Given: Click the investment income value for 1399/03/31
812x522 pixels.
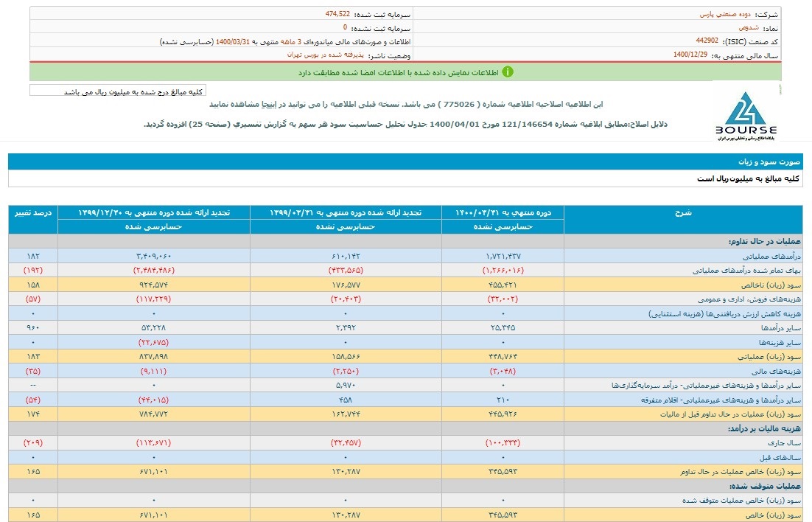Looking at the screenshot, I should click(x=346, y=386).
